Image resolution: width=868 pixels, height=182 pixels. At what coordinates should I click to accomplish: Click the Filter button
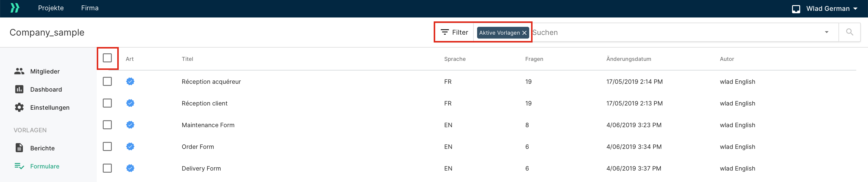tap(454, 32)
